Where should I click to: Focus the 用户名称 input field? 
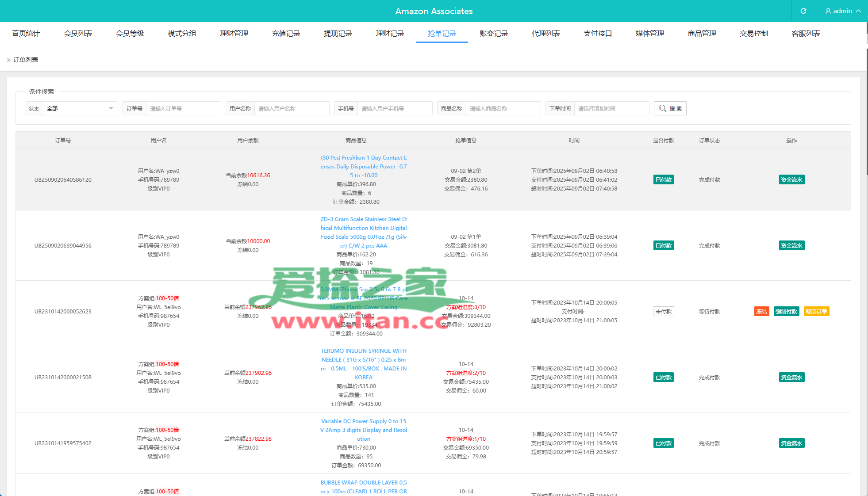coord(292,108)
